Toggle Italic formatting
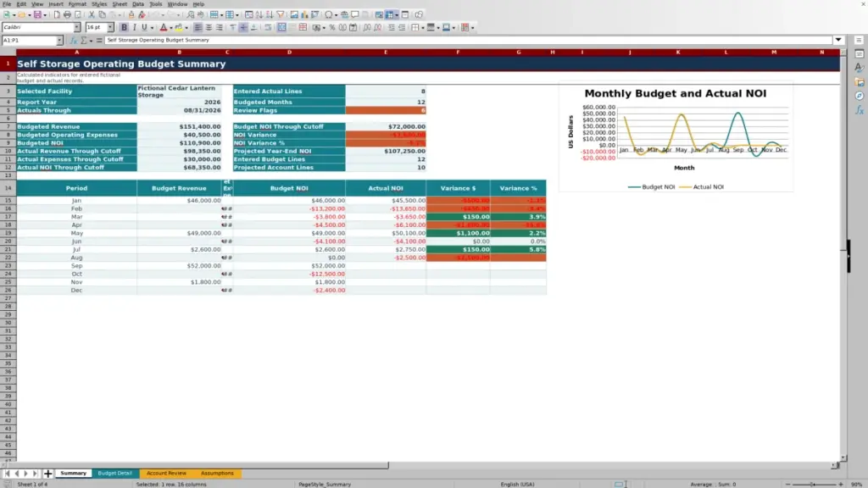The image size is (868, 488). (134, 27)
